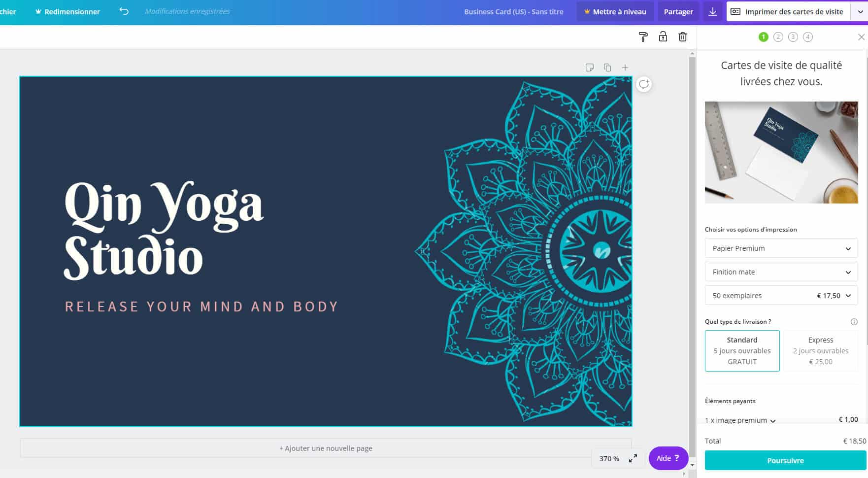This screenshot has width=868, height=478.
Task: Toggle the lock icon in toolbar
Action: click(x=663, y=36)
